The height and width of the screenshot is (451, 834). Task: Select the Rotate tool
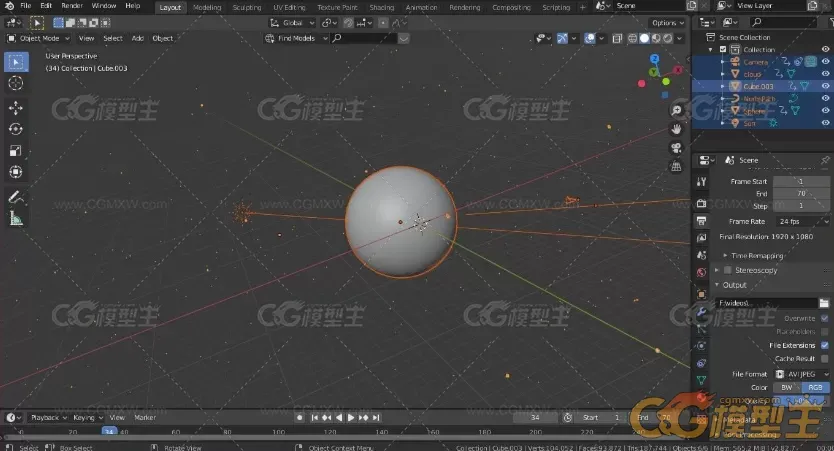pos(16,129)
